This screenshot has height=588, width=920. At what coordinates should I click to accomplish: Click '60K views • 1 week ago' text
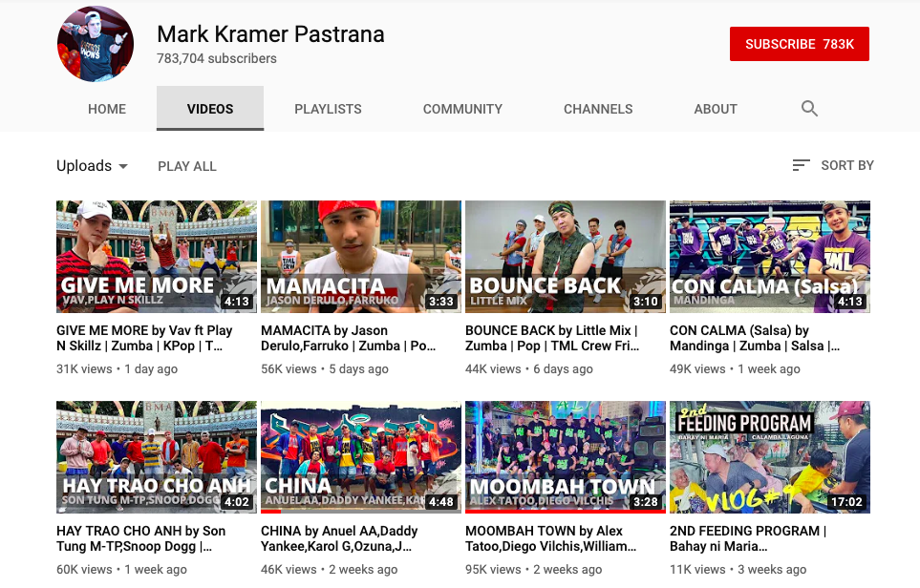[x=121, y=569]
